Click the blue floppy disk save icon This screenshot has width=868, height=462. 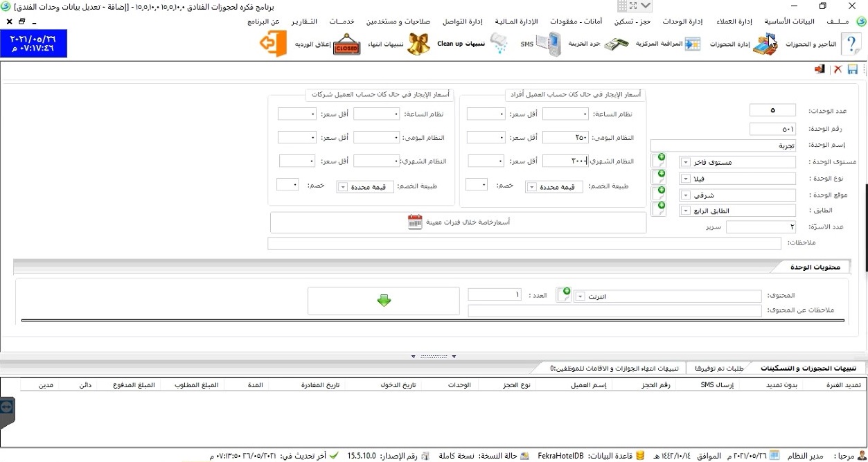[853, 70]
